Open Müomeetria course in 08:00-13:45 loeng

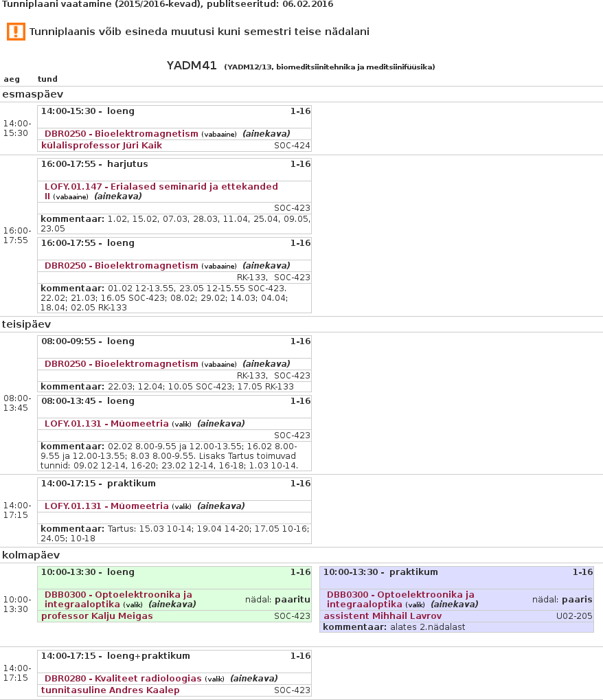[106, 424]
